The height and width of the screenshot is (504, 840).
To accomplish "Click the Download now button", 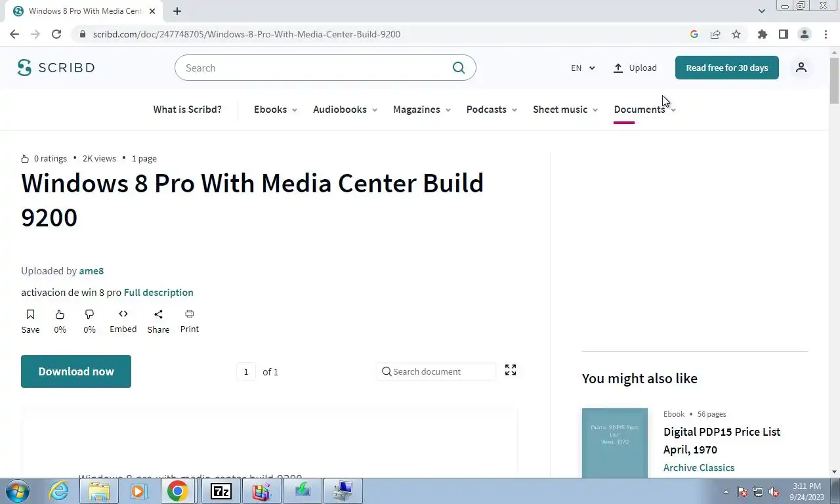I will pyautogui.click(x=76, y=371).
